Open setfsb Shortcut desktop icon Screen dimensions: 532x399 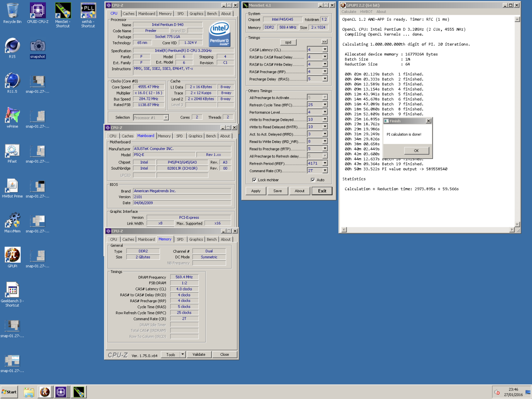coord(88,15)
